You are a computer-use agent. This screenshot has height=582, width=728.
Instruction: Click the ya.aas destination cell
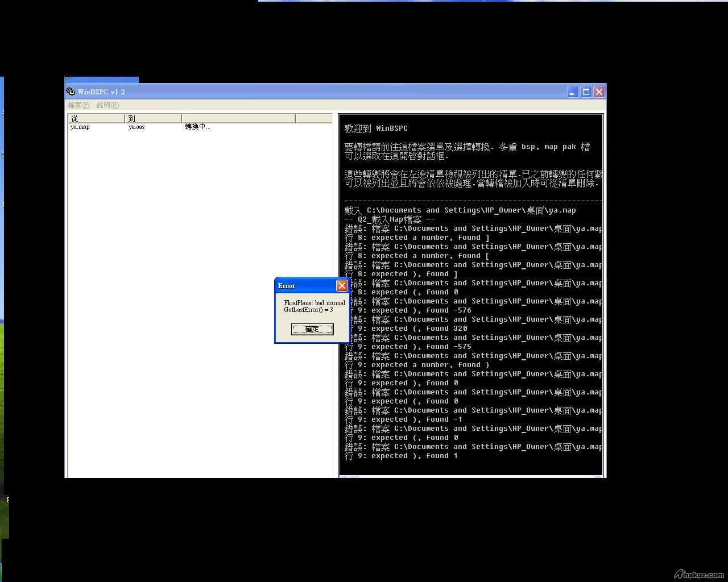tap(136, 127)
